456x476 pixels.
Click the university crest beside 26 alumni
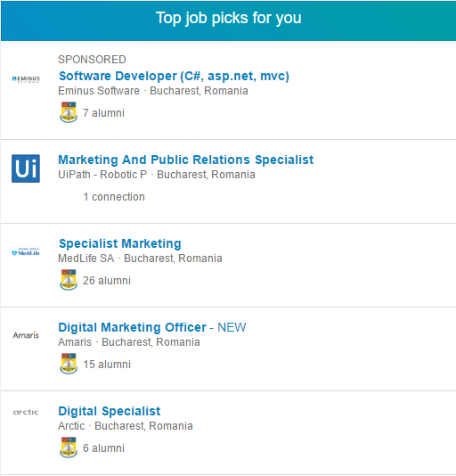click(x=69, y=280)
